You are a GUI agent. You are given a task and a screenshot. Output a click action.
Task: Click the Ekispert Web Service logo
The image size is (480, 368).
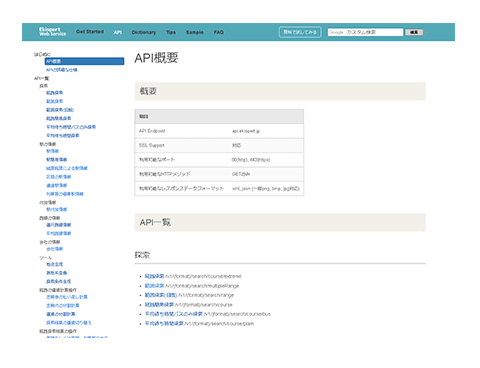pos(52,32)
